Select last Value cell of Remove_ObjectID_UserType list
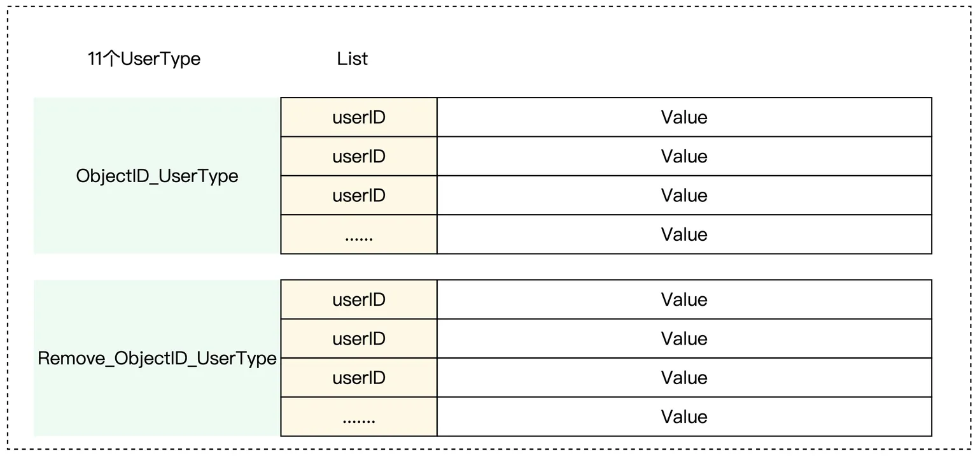The image size is (980, 458). [x=684, y=417]
